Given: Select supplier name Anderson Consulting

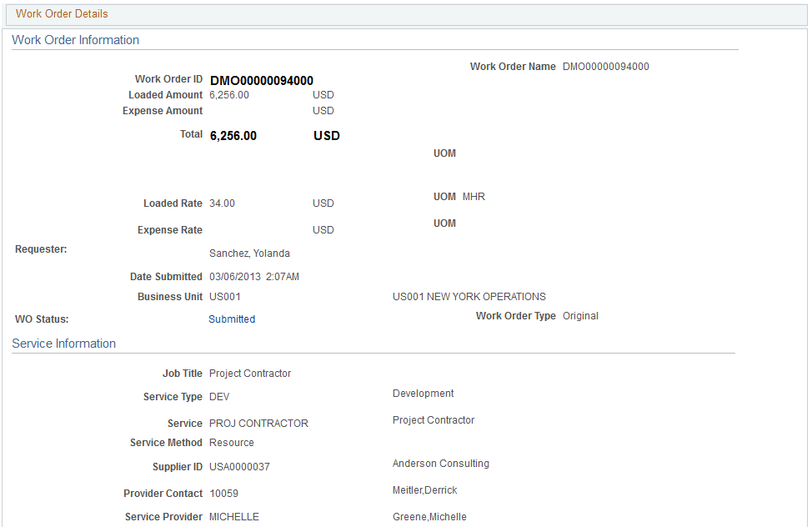Looking at the screenshot, I should [440, 463].
